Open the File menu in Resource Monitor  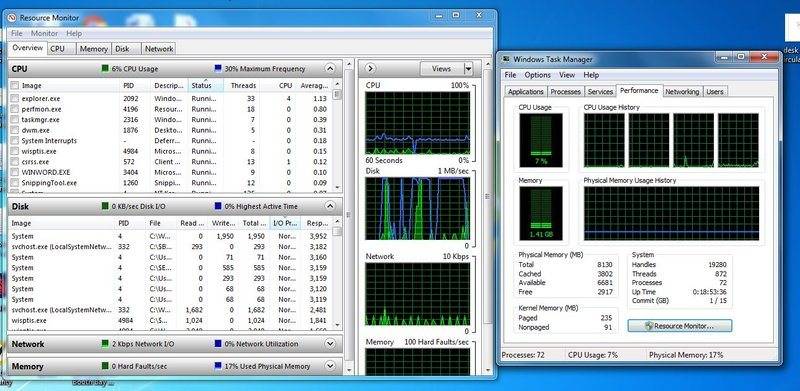coord(17,33)
